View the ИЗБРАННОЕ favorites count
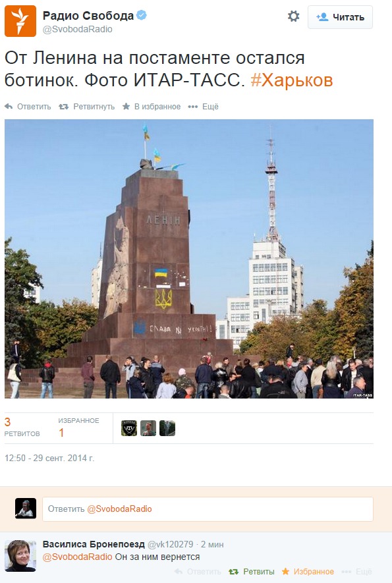The height and width of the screenshot is (583, 392). click(78, 428)
